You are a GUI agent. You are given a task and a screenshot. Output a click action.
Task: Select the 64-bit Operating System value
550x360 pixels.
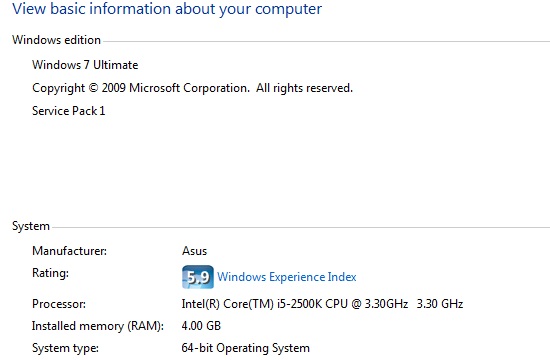(x=246, y=348)
